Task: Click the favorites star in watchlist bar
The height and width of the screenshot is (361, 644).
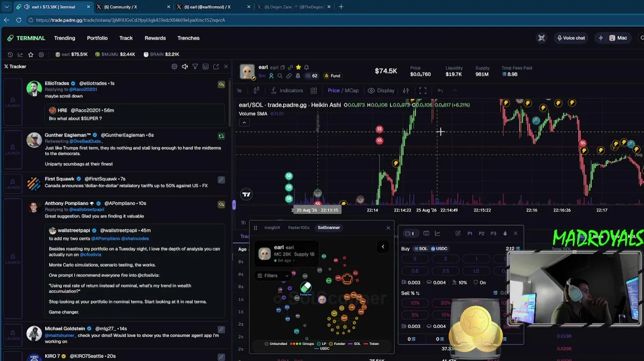Action: (x=31, y=55)
